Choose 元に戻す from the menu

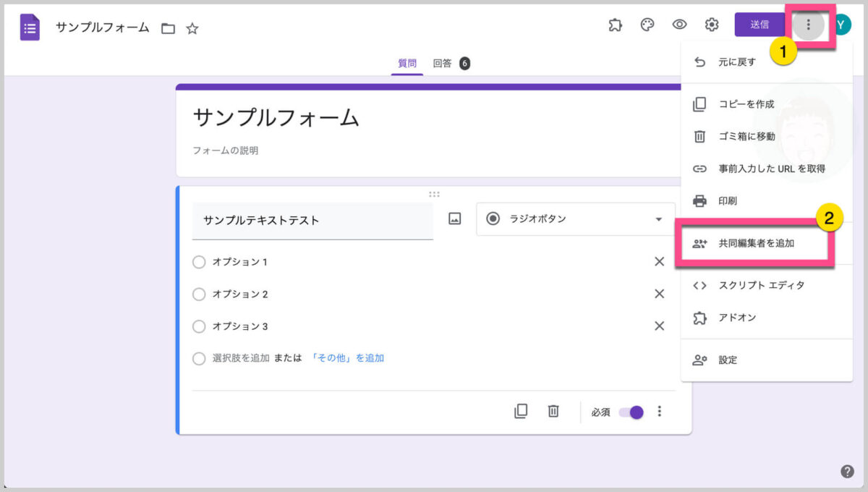click(767, 62)
